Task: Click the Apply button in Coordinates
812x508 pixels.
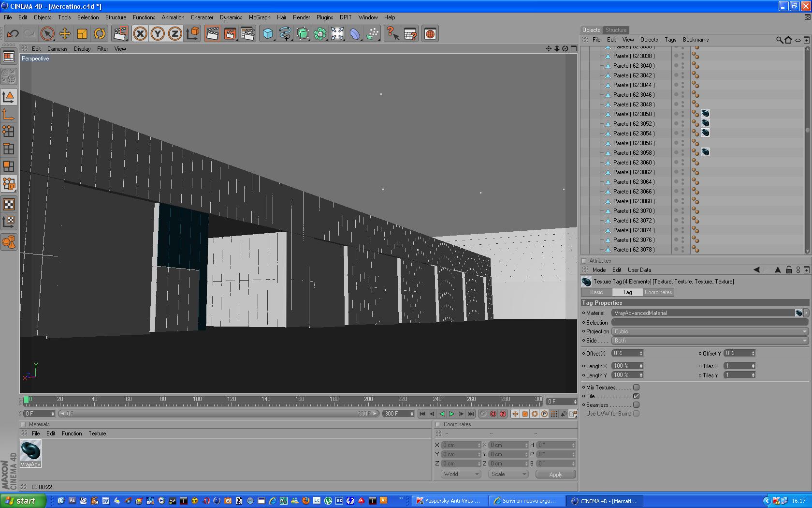Action: click(556, 475)
